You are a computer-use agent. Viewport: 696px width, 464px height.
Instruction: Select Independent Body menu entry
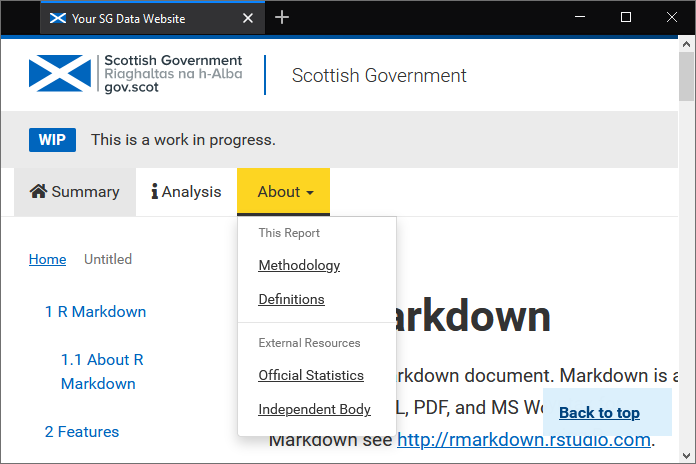pos(314,409)
